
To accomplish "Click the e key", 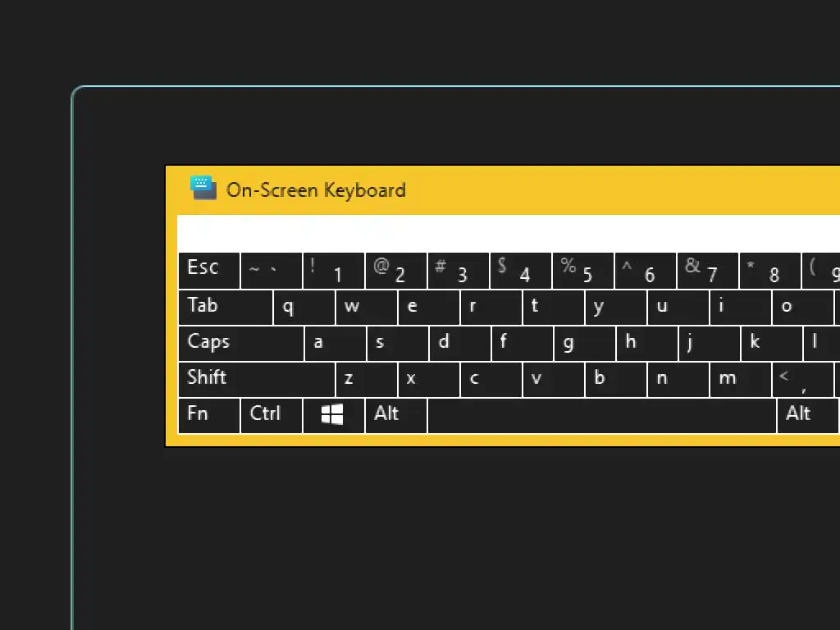I will click(428, 308).
